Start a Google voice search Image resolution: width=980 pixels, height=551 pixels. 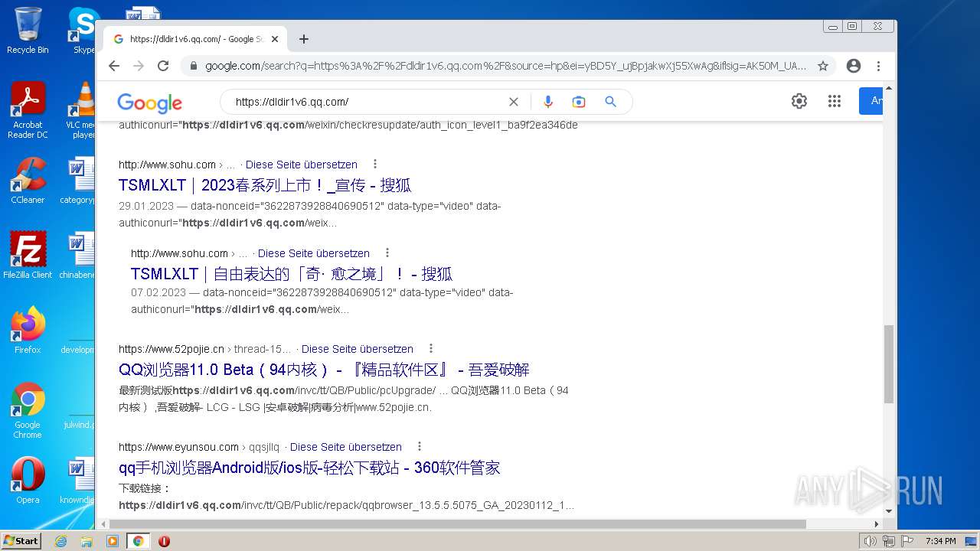pyautogui.click(x=547, y=102)
